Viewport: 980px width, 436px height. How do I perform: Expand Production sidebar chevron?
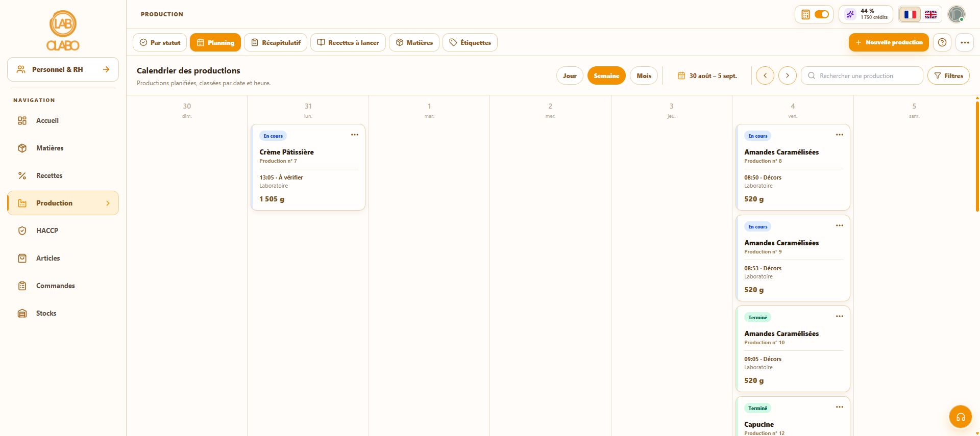(108, 203)
